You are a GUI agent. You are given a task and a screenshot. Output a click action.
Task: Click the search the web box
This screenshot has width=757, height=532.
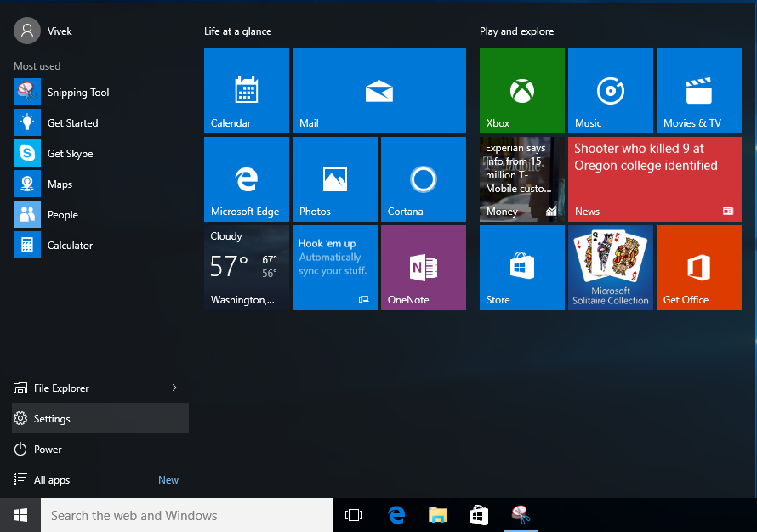pyautogui.click(x=187, y=515)
